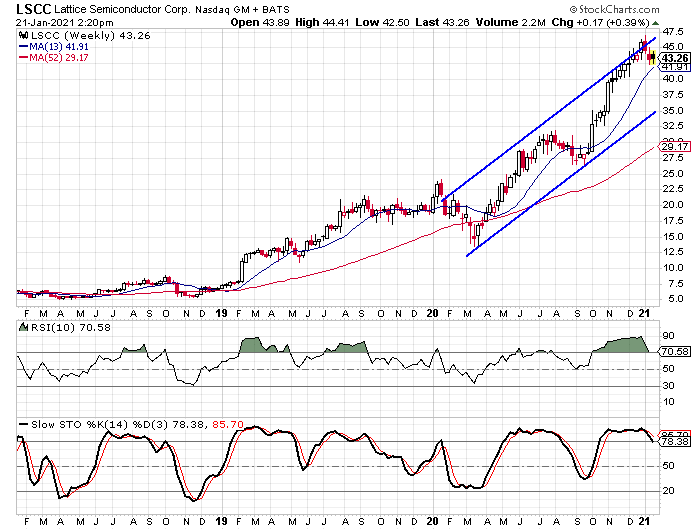
Task: Click the 90 level label on RSI axis
Action: click(668, 336)
